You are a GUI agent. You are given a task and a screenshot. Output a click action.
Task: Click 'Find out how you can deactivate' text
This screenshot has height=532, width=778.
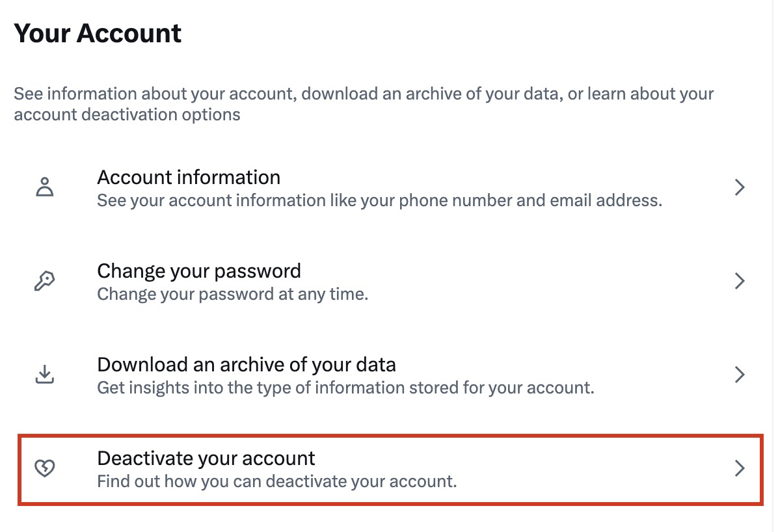pos(277,482)
